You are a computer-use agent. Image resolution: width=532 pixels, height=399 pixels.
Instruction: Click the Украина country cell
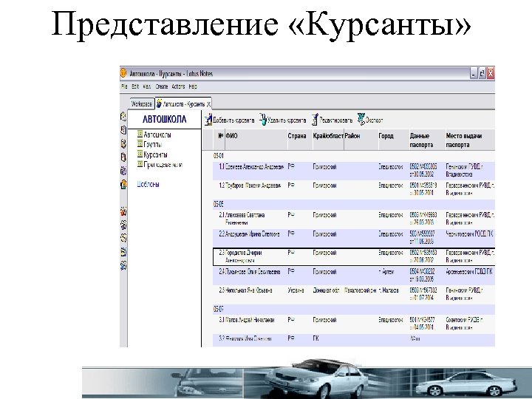tap(296, 290)
